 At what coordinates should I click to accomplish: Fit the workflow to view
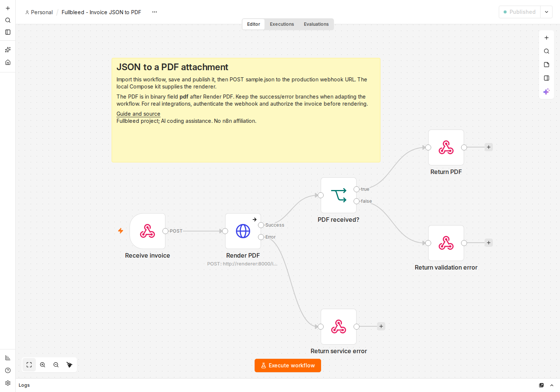(29, 365)
